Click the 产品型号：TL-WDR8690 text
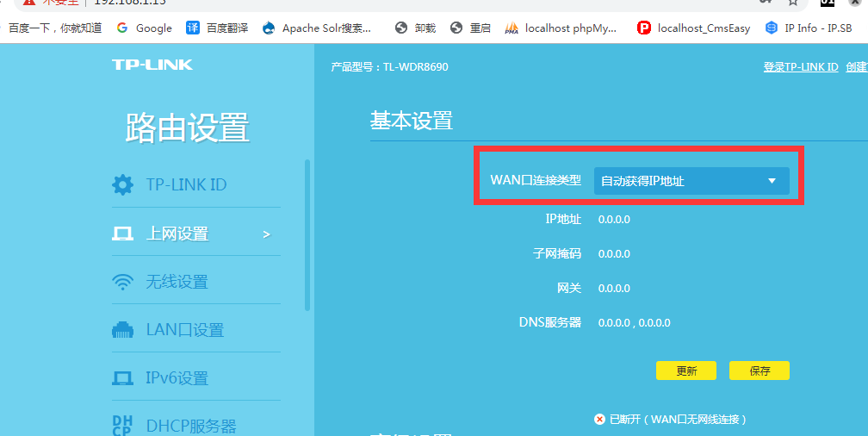 (x=390, y=67)
